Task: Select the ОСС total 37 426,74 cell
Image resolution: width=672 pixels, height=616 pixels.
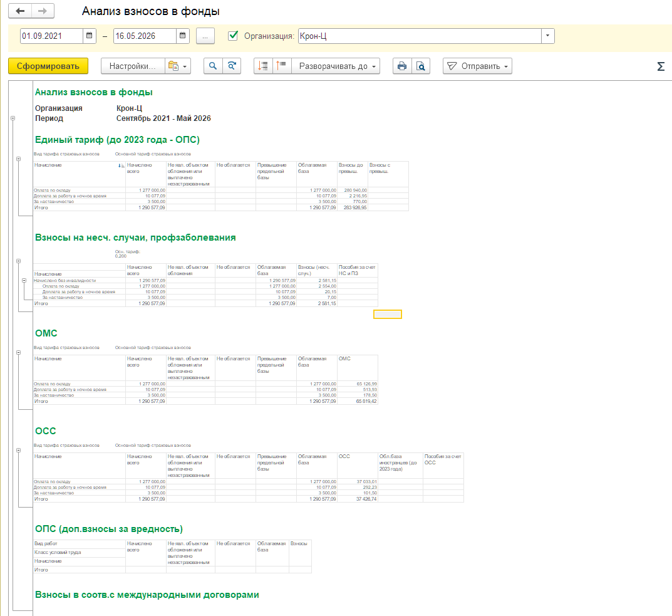Action: click(x=358, y=499)
